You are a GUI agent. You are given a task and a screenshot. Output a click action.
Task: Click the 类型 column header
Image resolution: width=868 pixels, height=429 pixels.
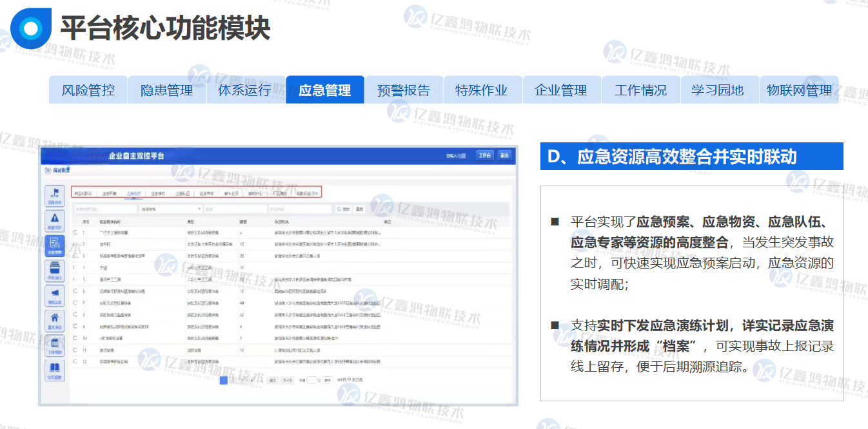(x=191, y=221)
